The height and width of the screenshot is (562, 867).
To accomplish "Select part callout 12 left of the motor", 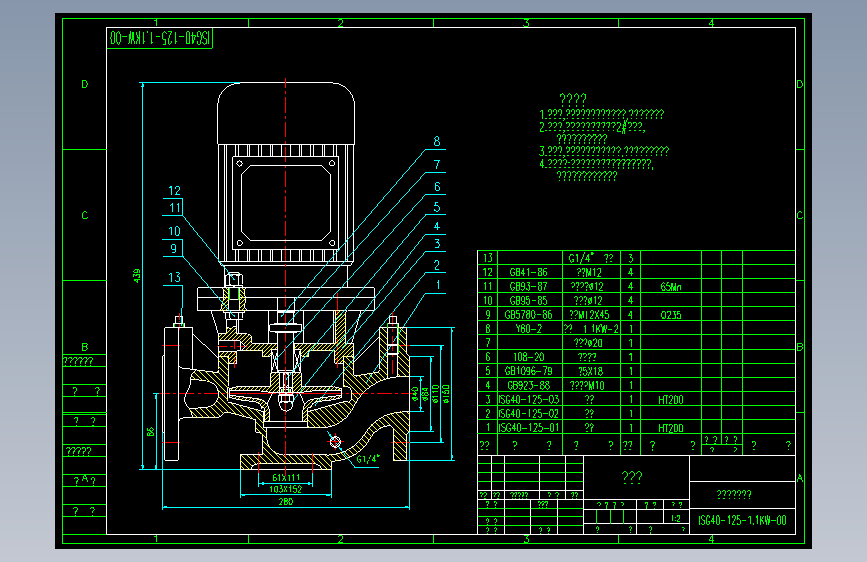I will (x=174, y=191).
